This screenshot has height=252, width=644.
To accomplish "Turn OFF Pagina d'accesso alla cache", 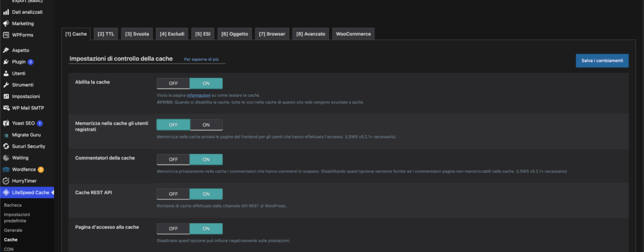I will pos(173,229).
